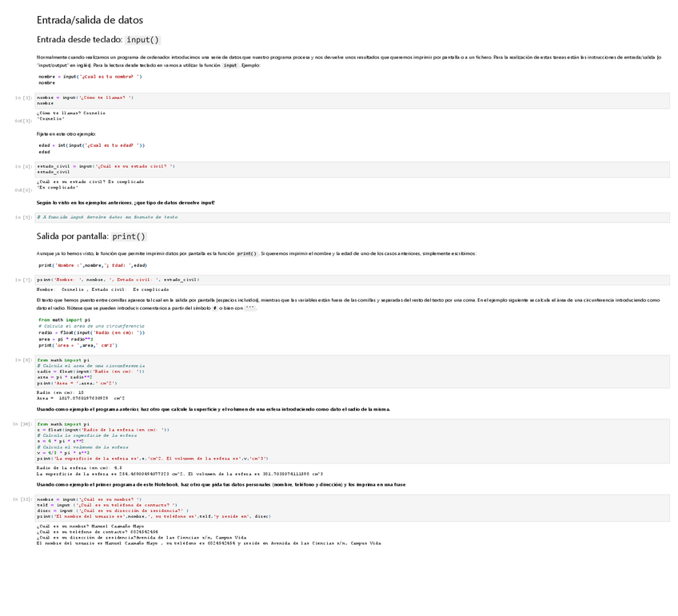The height and width of the screenshot is (616, 678).
Task: Click the markdown code 'edad = int(input(...))' line
Action: pyautogui.click(x=92, y=145)
